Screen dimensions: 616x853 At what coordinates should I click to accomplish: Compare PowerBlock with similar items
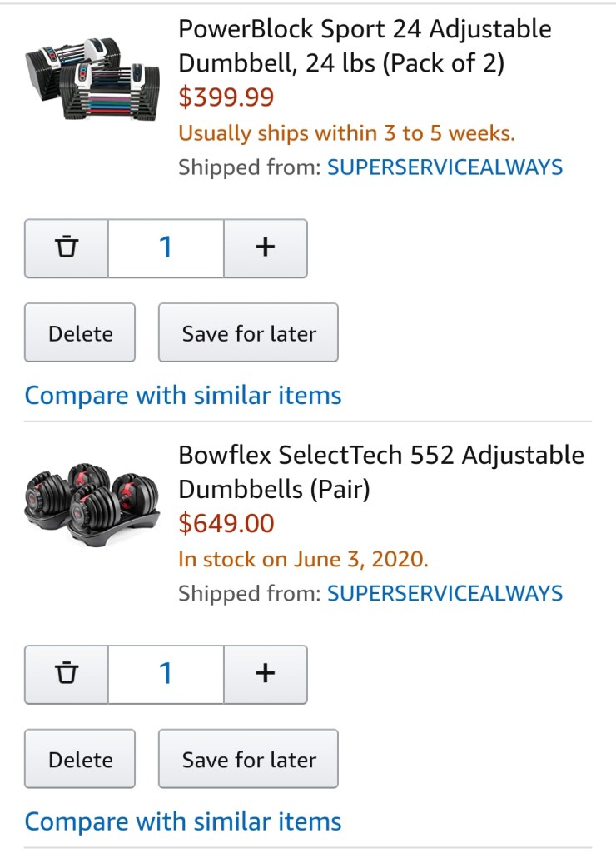pos(183,395)
